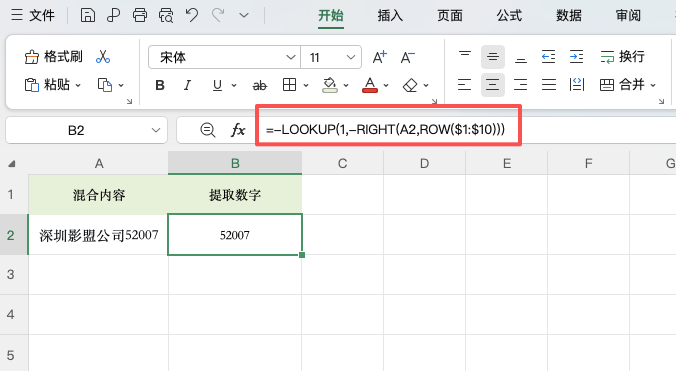Click the Undo arrow

tap(192, 16)
